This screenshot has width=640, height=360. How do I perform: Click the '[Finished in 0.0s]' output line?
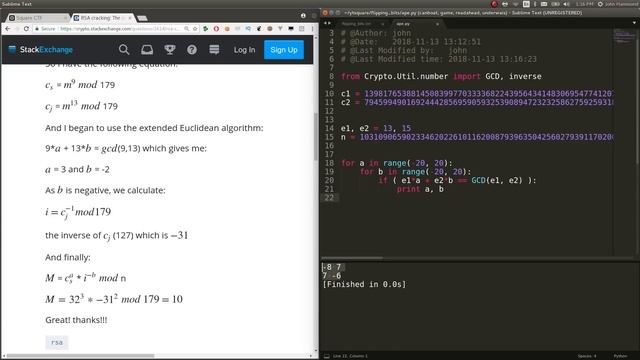[364, 284]
